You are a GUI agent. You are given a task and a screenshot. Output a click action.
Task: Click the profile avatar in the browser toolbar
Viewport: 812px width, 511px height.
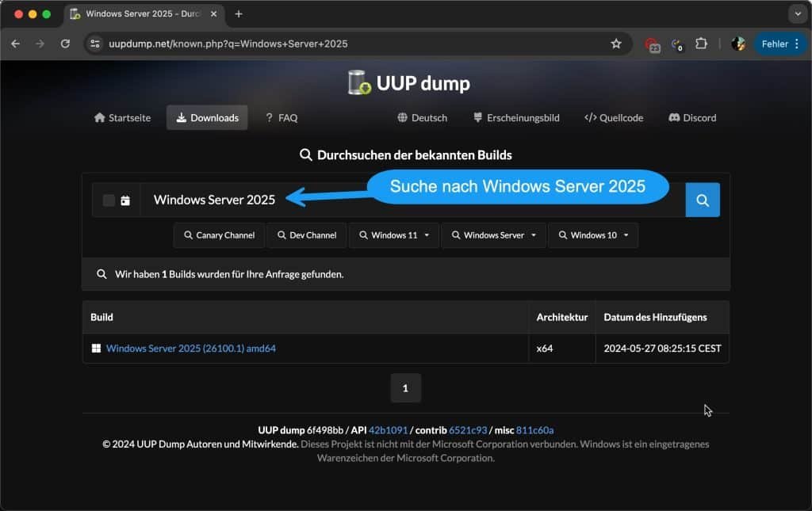click(737, 44)
